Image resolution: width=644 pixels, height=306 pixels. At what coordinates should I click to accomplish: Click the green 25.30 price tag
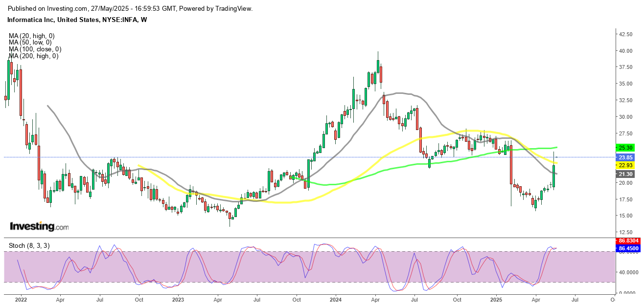click(626, 148)
